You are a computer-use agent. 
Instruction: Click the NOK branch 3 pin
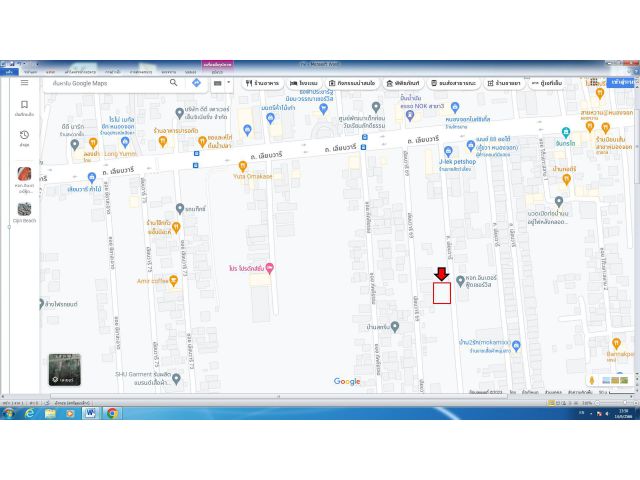click(x=410, y=116)
